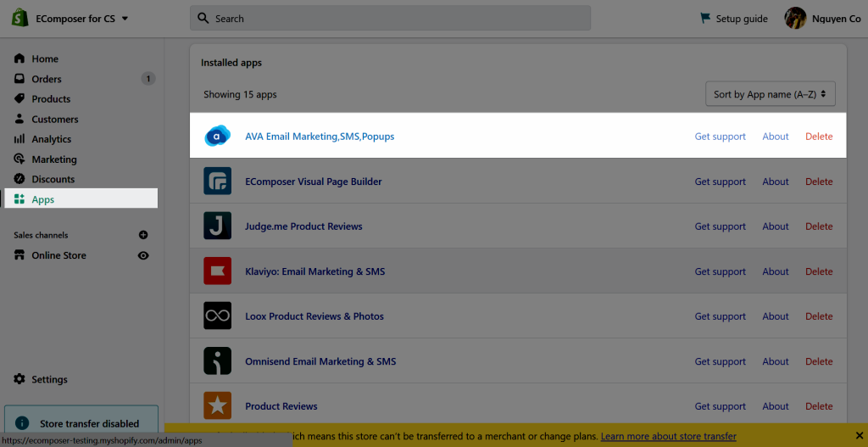Click the Product Reviews star icon
This screenshot has height=447, width=868.
tap(218, 406)
